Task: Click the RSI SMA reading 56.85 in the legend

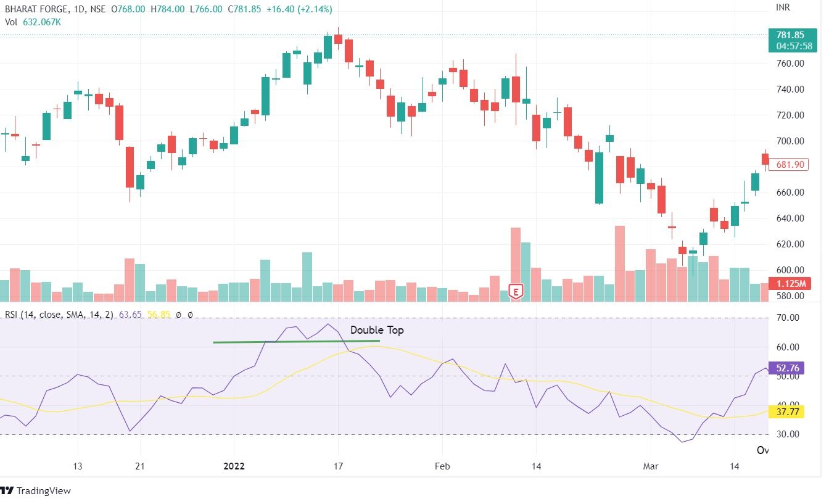Action: coord(159,315)
